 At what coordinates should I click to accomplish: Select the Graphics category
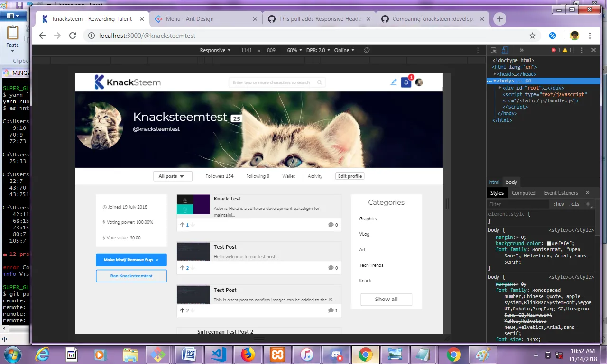(x=368, y=219)
